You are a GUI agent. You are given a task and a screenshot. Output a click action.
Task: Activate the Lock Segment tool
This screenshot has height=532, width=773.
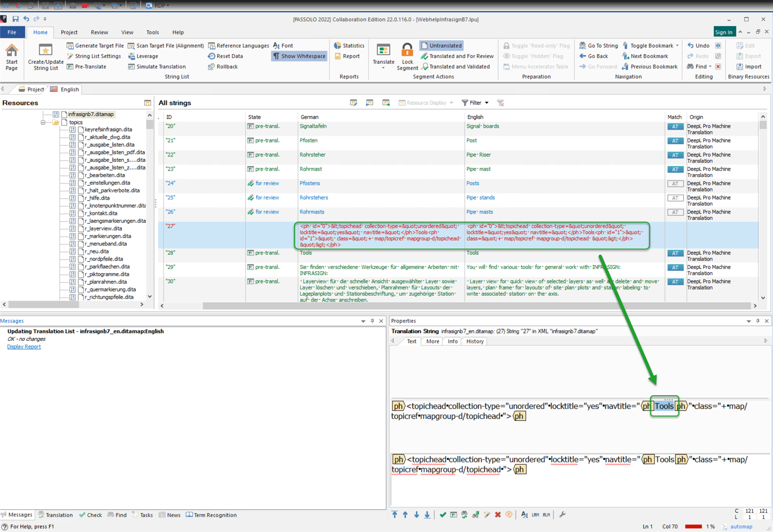[407, 56]
